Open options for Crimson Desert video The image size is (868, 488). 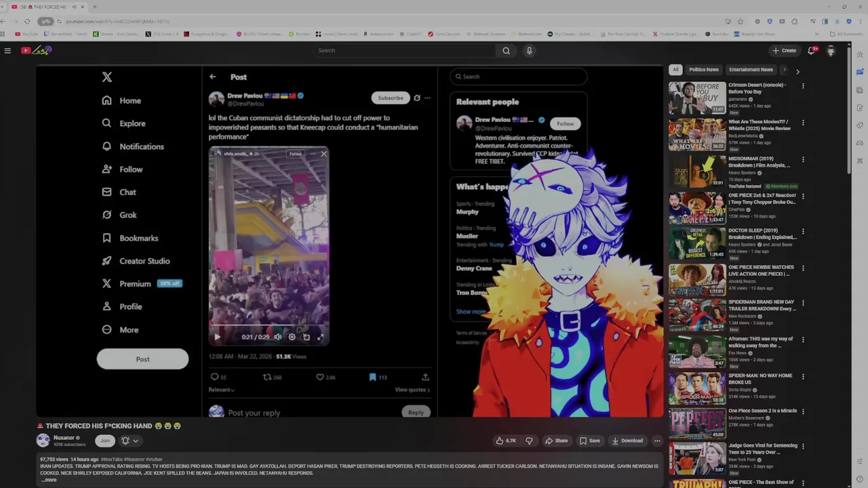click(x=803, y=86)
